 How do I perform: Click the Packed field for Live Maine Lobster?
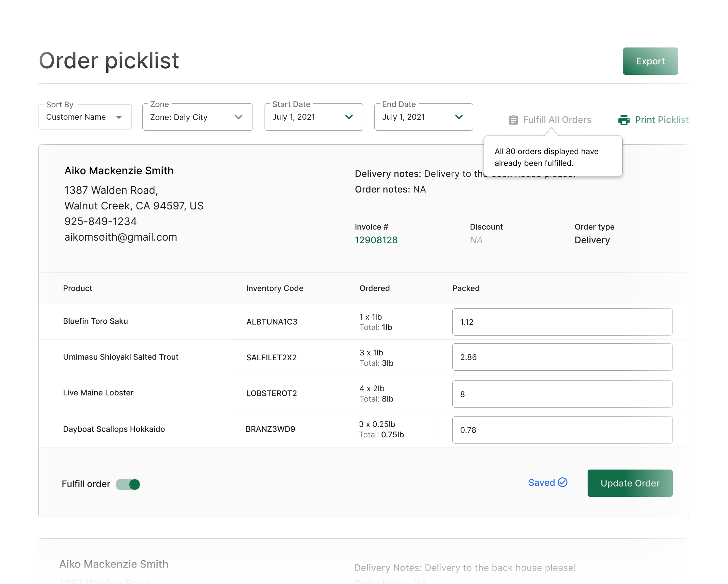point(562,393)
